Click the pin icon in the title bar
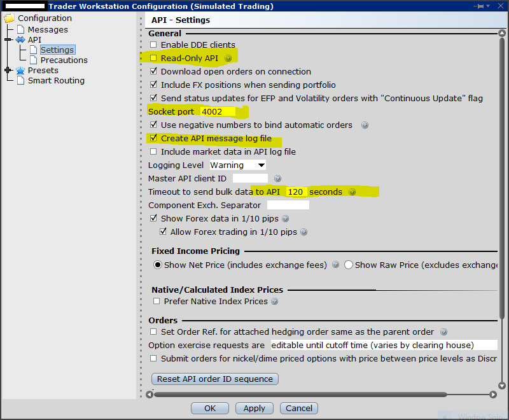The height and width of the screenshot is (420, 509). click(478, 6)
